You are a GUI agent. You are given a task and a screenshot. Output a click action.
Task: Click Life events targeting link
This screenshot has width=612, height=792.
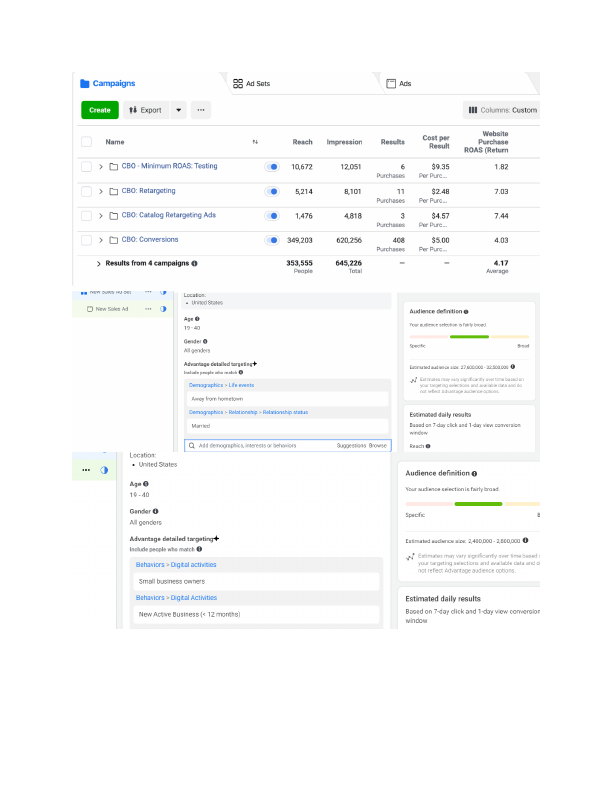click(x=241, y=385)
